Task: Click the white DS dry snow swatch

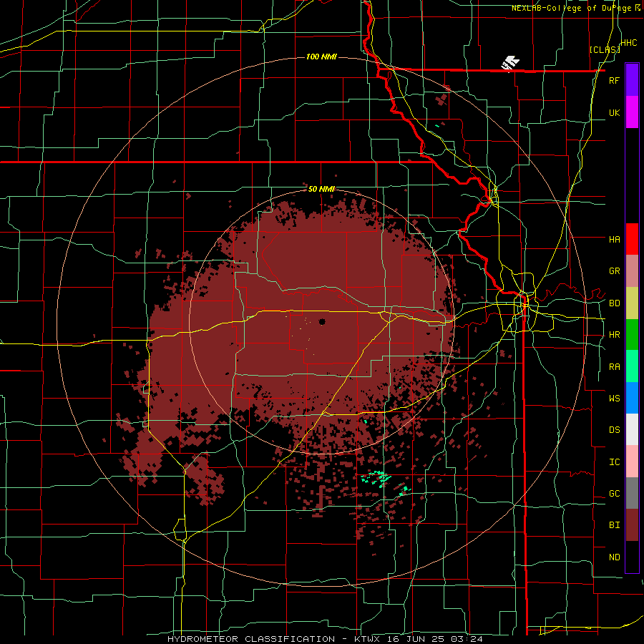Action: click(x=632, y=429)
